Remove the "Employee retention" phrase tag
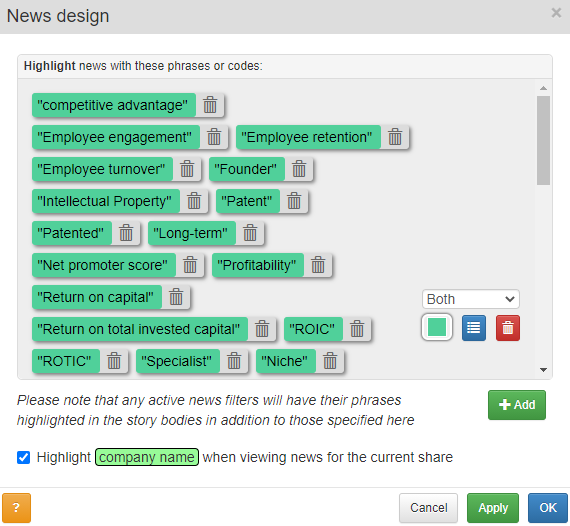The height and width of the screenshot is (526, 570). tap(395, 137)
